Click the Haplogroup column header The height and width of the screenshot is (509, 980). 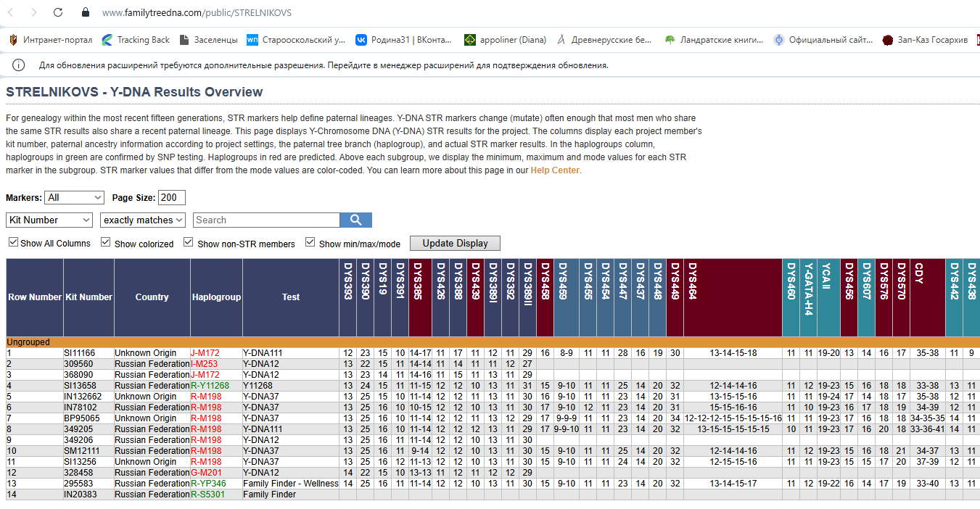tap(216, 297)
